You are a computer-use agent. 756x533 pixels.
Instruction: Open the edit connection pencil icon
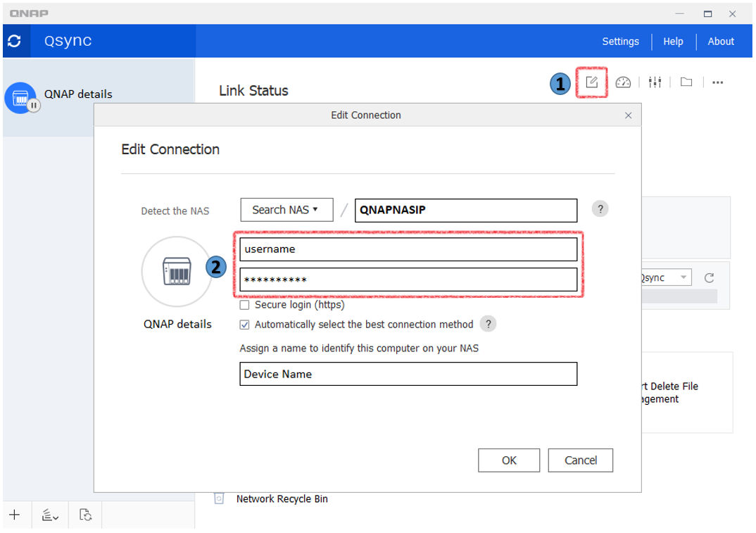point(591,82)
